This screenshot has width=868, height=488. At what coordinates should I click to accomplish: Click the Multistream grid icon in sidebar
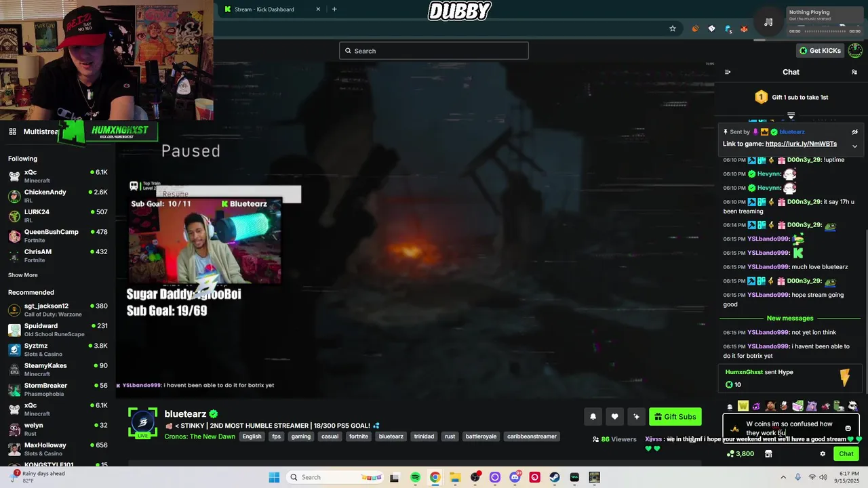pyautogui.click(x=12, y=131)
